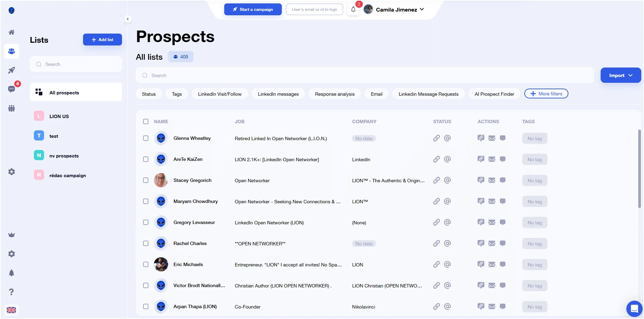Click the @ icon for Victor Brodt
The image size is (644, 319).
(x=447, y=285)
